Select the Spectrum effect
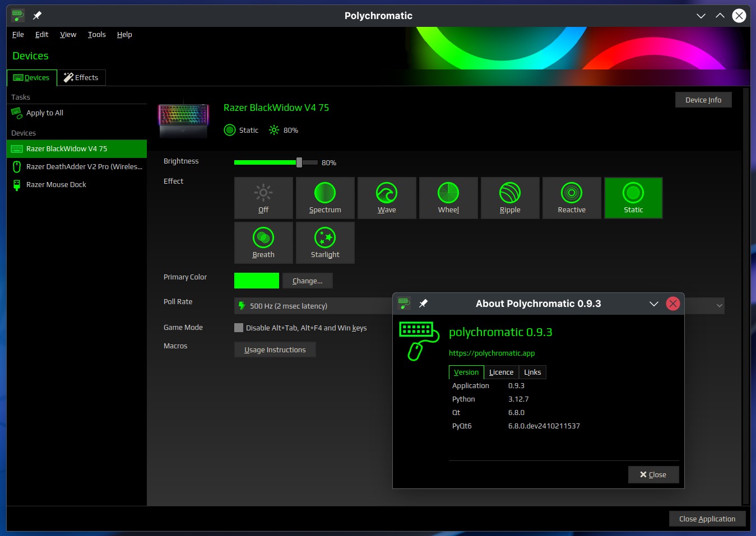 click(325, 198)
